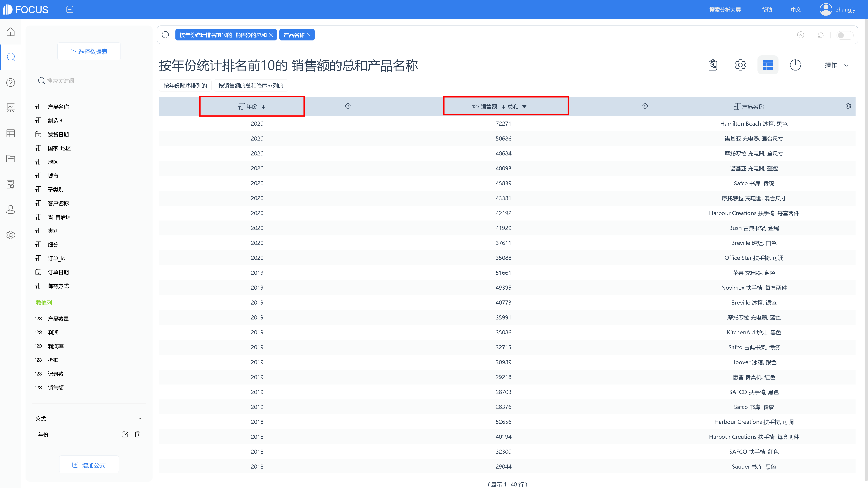Open 搜索分析大屏 in the top bar

pos(725,9)
